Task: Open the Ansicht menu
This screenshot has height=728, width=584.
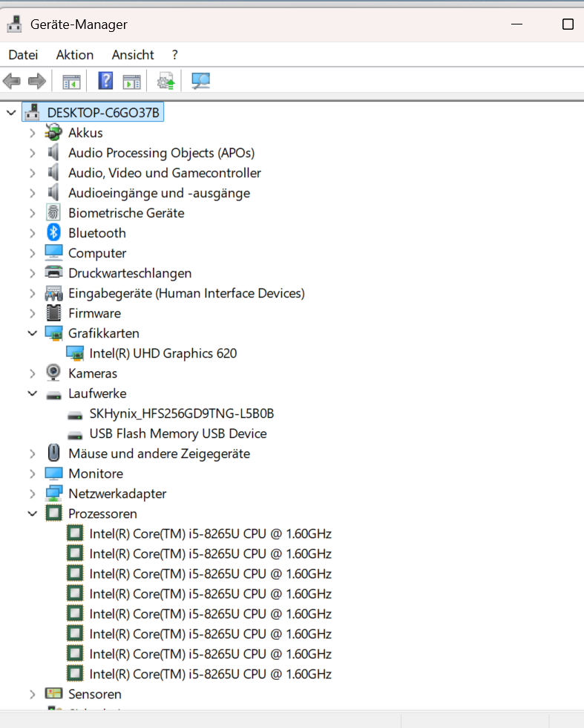Action: pyautogui.click(x=133, y=55)
